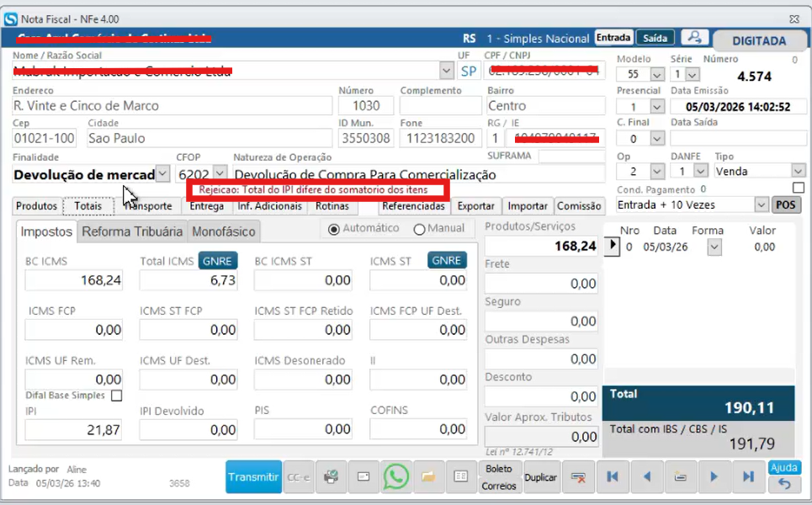Click the GNRE button beside Total ICMS
Screen dimensions: 812x505
[218, 261]
